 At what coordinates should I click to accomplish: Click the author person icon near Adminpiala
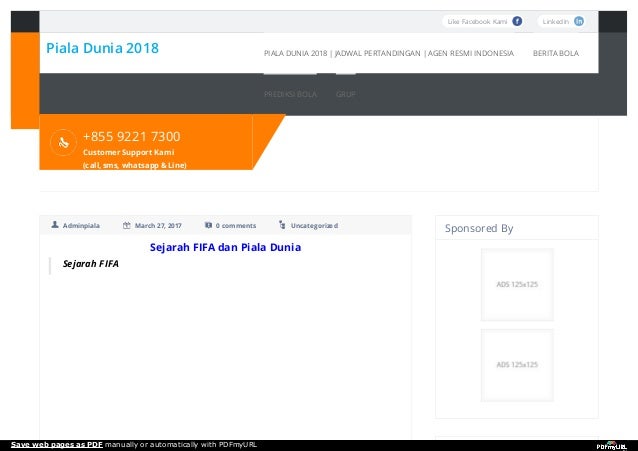55,225
